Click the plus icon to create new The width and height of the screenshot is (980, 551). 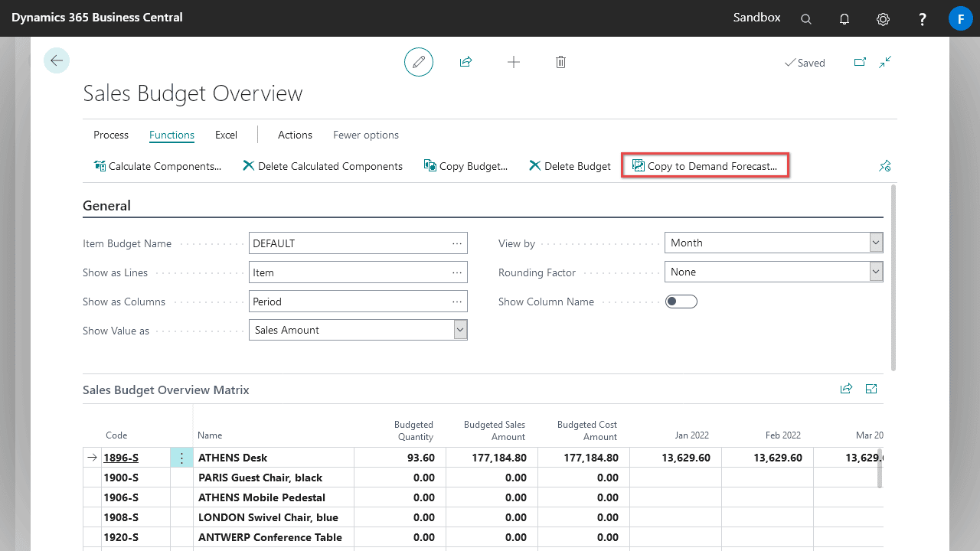(x=514, y=62)
